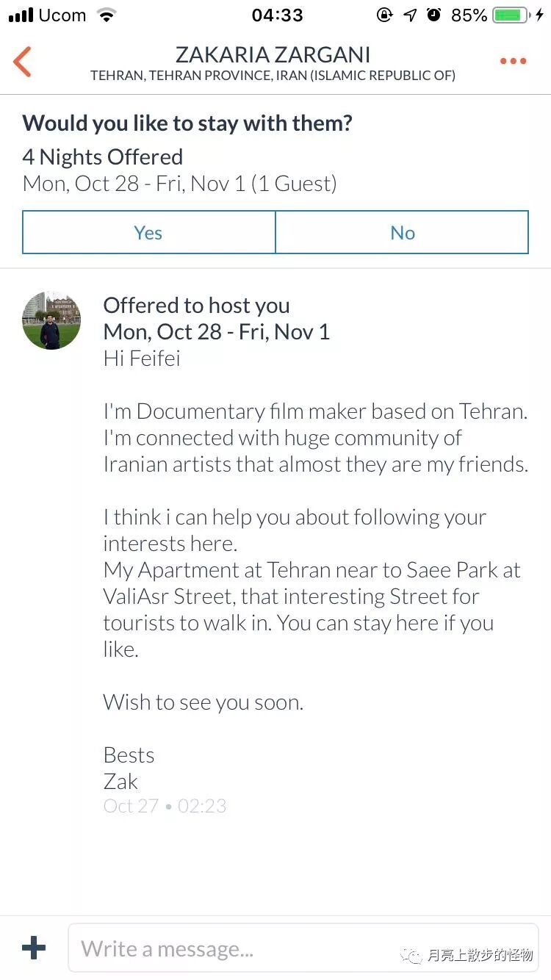Tap the Wi-Fi status icon
The height and width of the screenshot is (980, 551).
pos(107,15)
